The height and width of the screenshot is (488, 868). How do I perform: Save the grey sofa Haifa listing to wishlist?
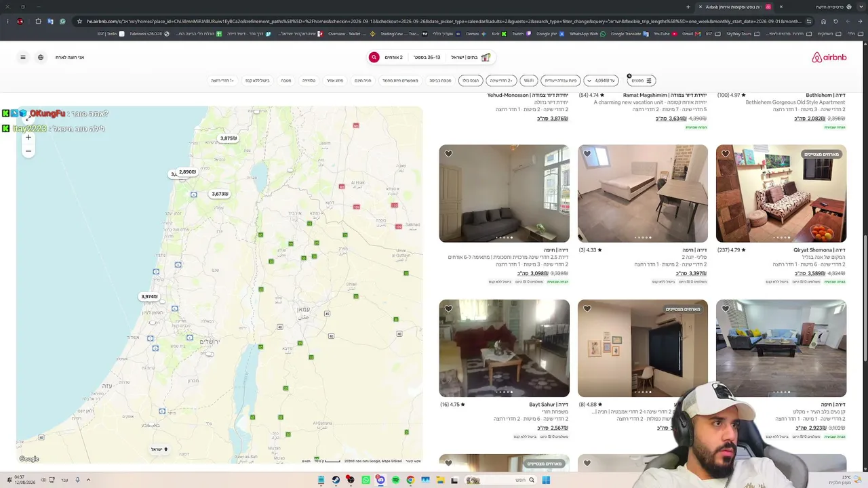coord(449,154)
